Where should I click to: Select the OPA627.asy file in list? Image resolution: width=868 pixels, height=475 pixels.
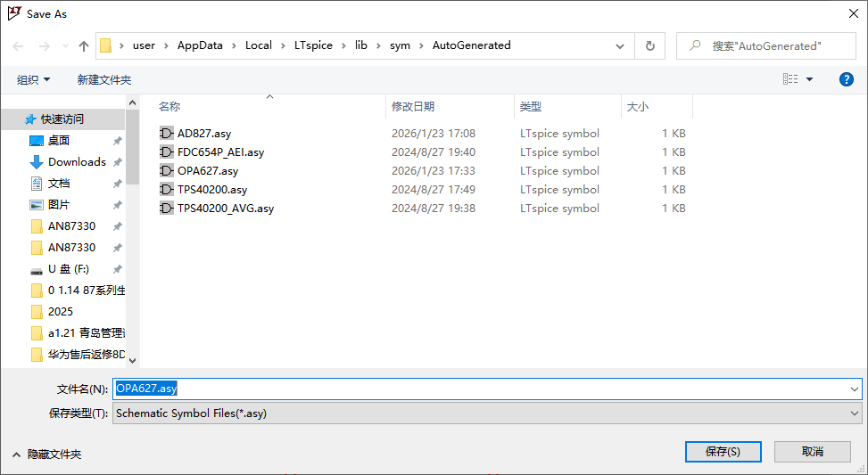coord(208,171)
